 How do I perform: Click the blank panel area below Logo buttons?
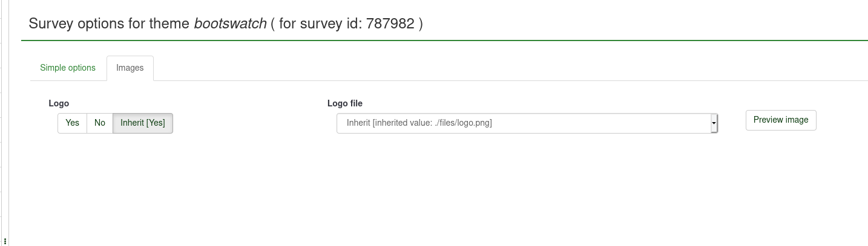115,181
